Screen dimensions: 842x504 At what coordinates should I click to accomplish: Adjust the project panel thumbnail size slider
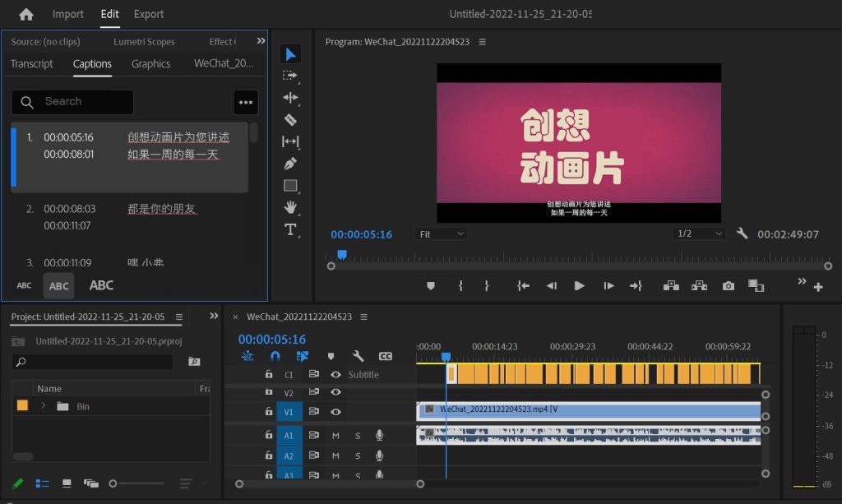(113, 483)
